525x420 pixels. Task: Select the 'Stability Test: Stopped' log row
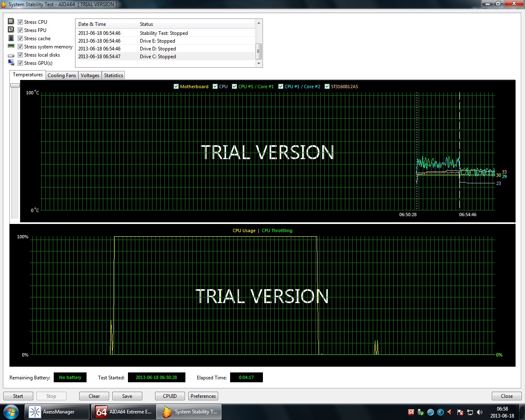(x=166, y=33)
